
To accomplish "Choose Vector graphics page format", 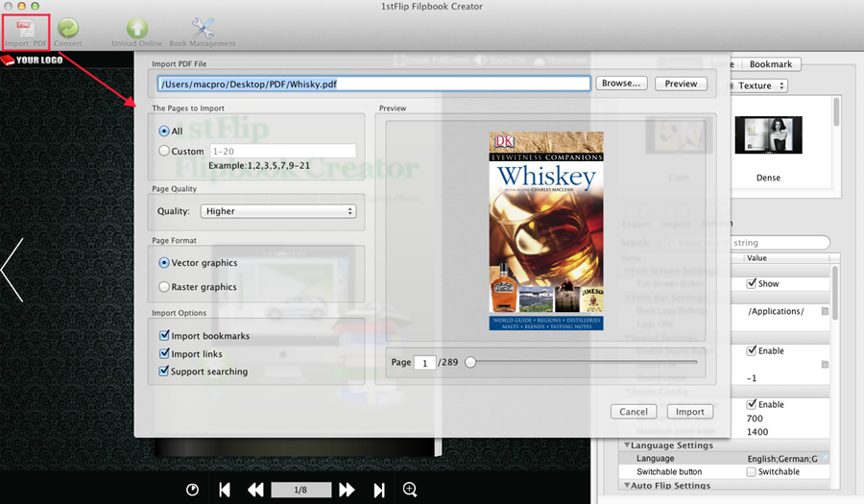I will tap(164, 263).
